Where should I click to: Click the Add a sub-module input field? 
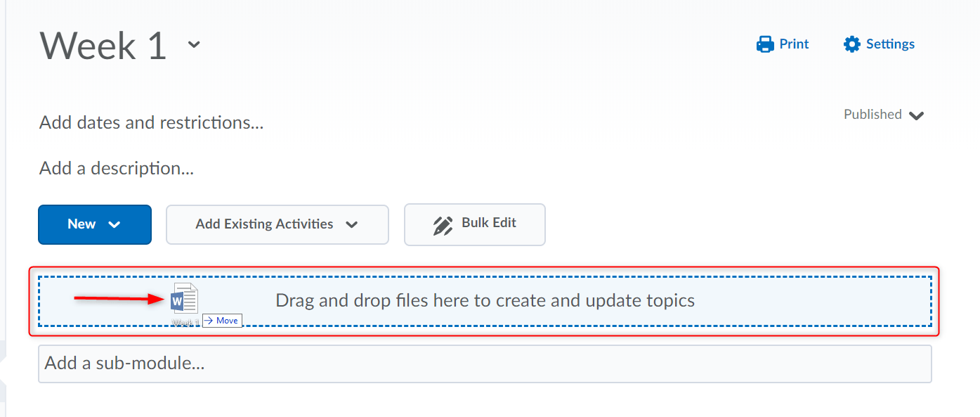[x=485, y=364]
